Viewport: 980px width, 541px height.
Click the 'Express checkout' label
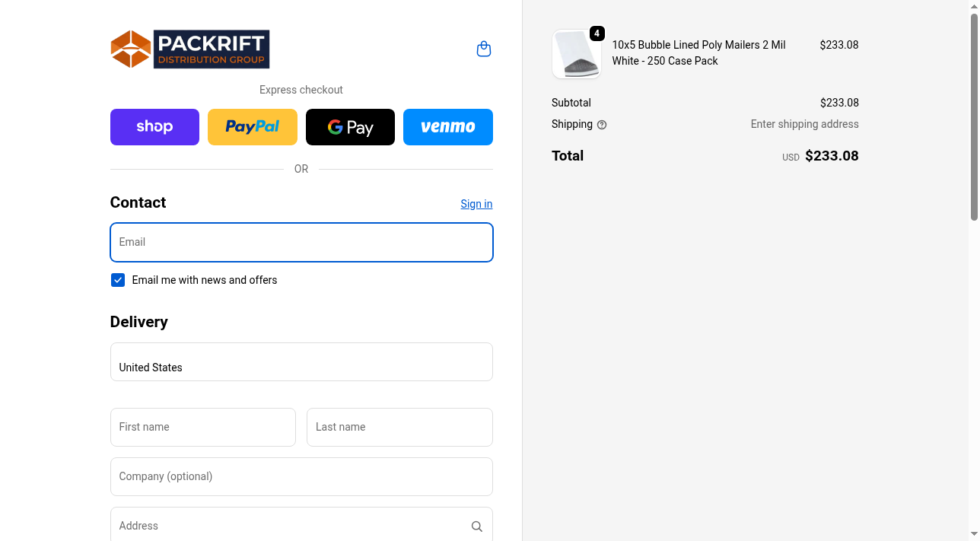pos(301,90)
